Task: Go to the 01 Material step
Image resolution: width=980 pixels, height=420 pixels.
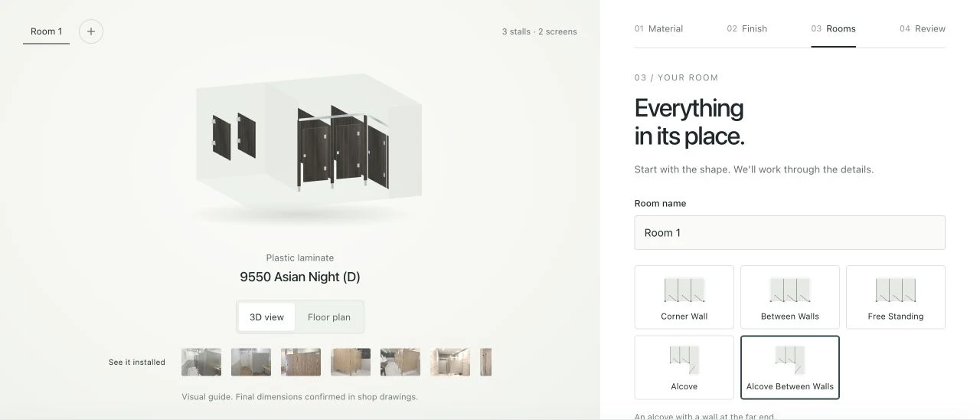Action: point(658,28)
